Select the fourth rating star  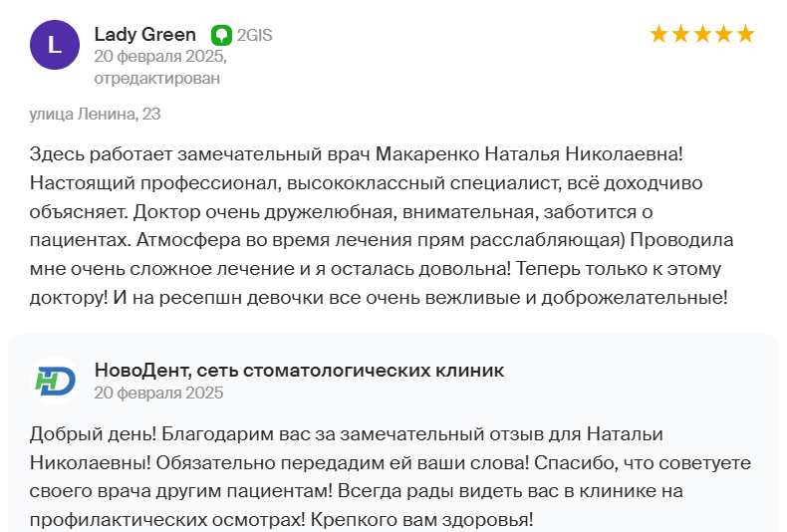pos(724,35)
